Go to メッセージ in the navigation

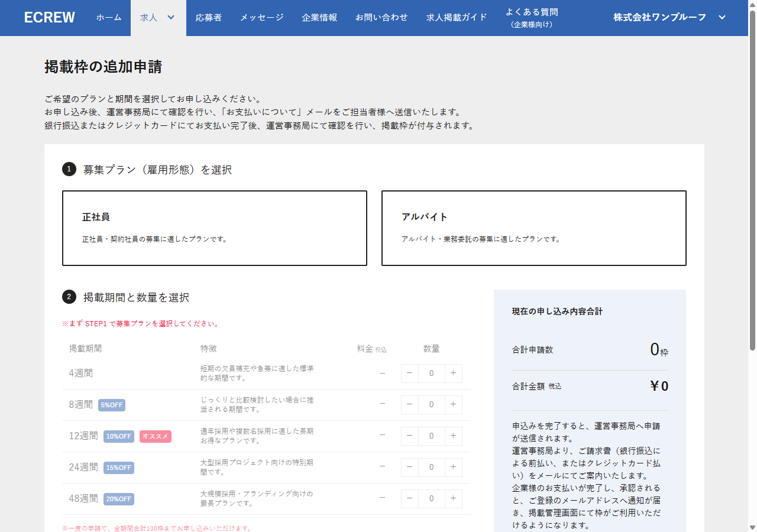pos(262,18)
